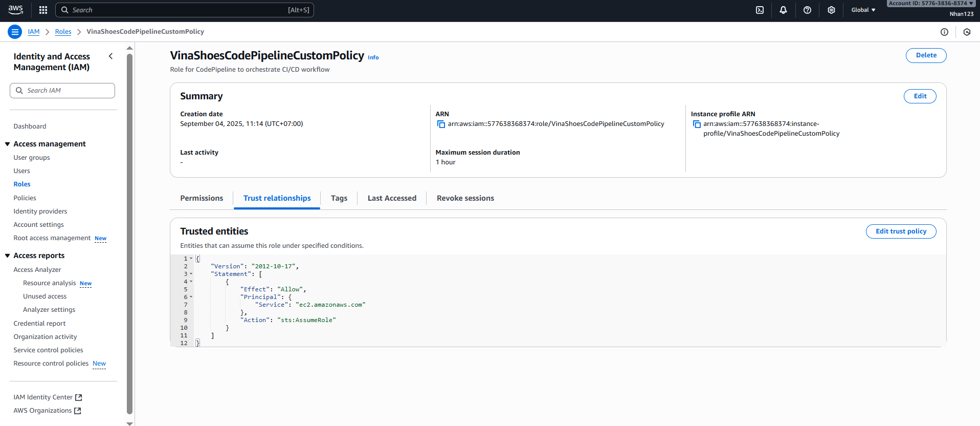980x426 pixels.
Task: Fold the Statement array at line 3
Action: pyautogui.click(x=191, y=274)
